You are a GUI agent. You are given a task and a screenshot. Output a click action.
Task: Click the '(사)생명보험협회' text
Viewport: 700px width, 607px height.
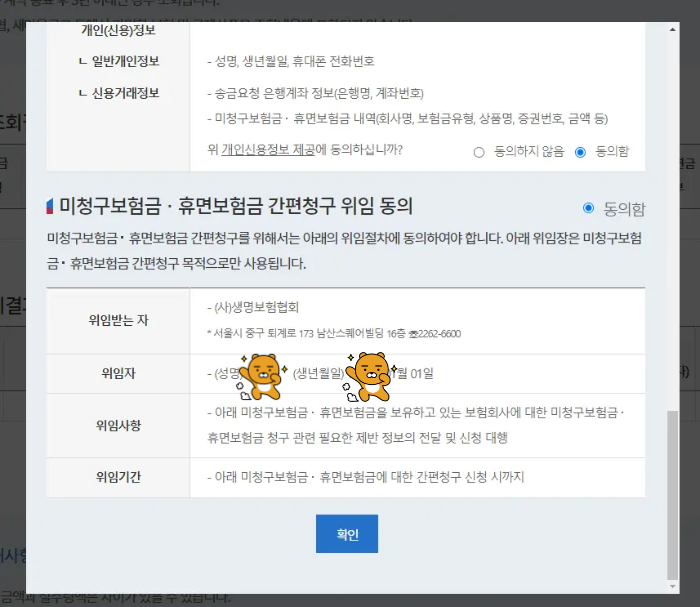coord(256,307)
